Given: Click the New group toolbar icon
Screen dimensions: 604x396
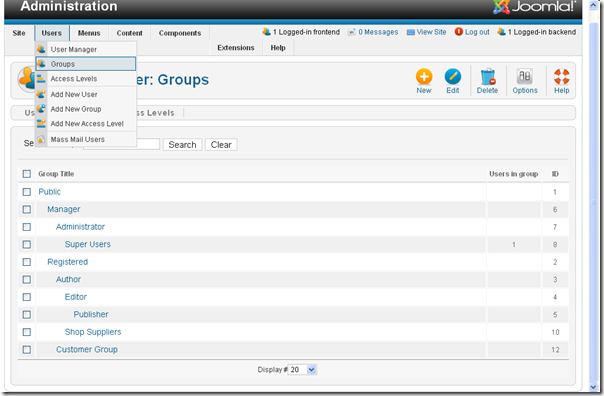Looking at the screenshot, I should pyautogui.click(x=424, y=77).
